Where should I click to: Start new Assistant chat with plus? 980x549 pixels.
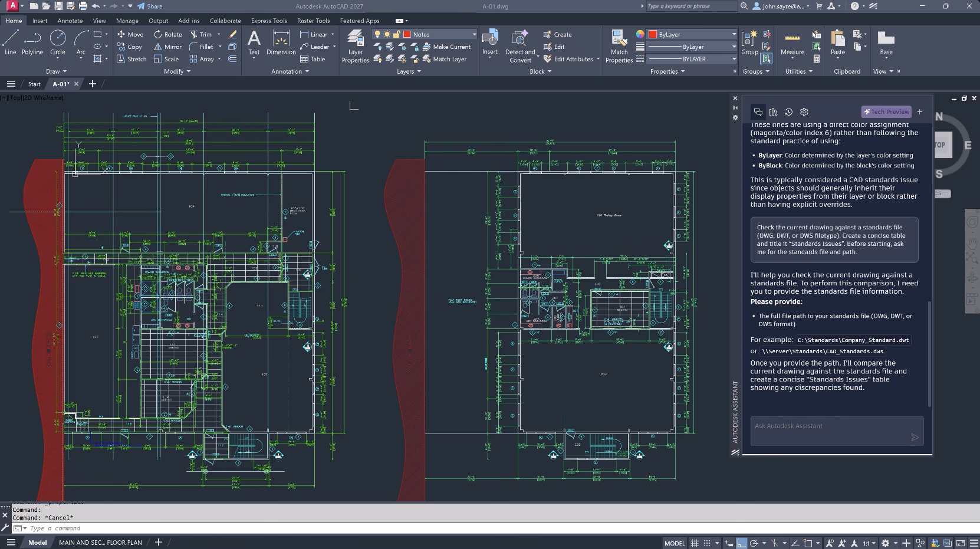coord(920,111)
